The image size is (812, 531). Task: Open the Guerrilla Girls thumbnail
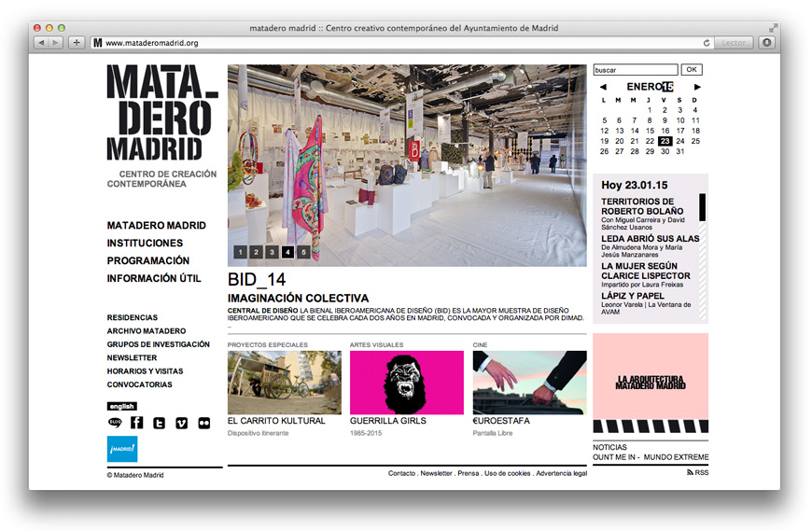coord(407,383)
